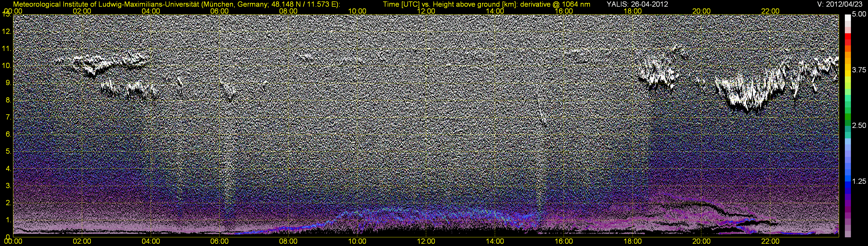Screen dimensions: 868x246
Task: Click the 18:00 label on the top time axis
Action: (x=633, y=11)
